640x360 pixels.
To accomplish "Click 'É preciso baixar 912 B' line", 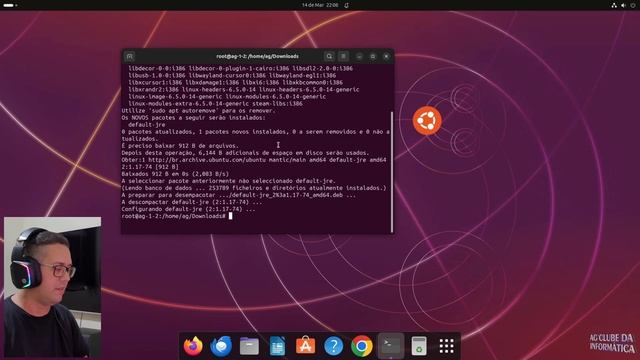I will [180, 146].
